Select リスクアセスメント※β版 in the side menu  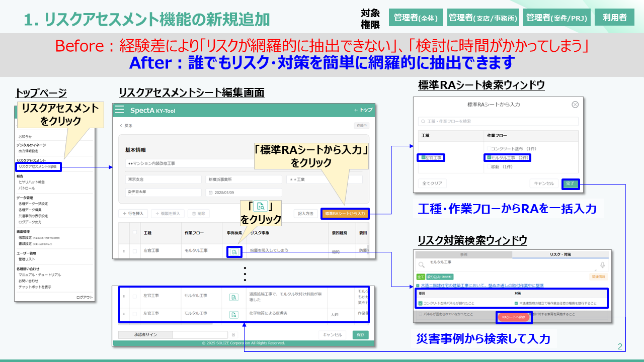(x=38, y=166)
